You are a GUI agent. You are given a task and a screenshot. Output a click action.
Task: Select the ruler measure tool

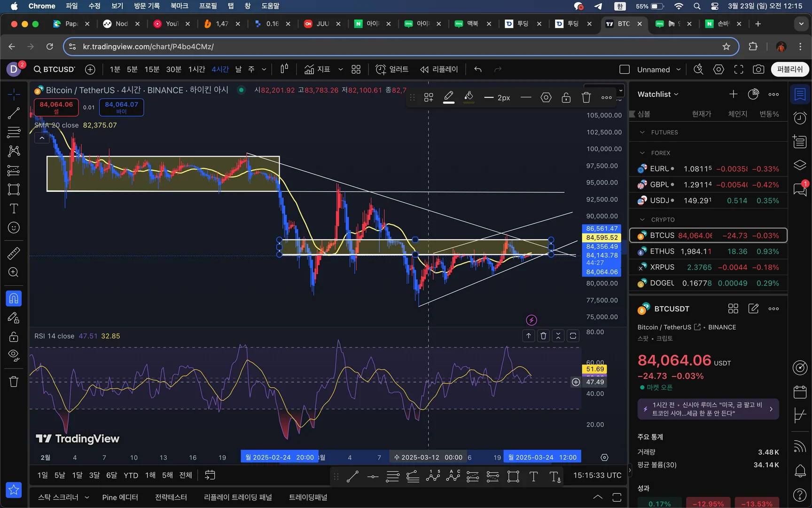click(x=14, y=254)
